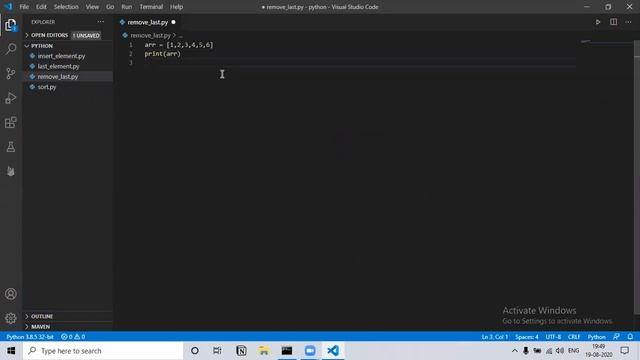
Task: Open the Help menu
Action: click(x=176, y=7)
